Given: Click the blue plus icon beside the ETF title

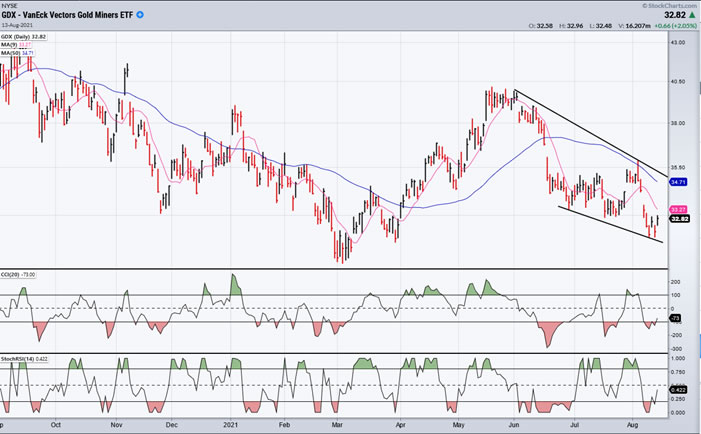Looking at the screenshot, I should pos(139,16).
